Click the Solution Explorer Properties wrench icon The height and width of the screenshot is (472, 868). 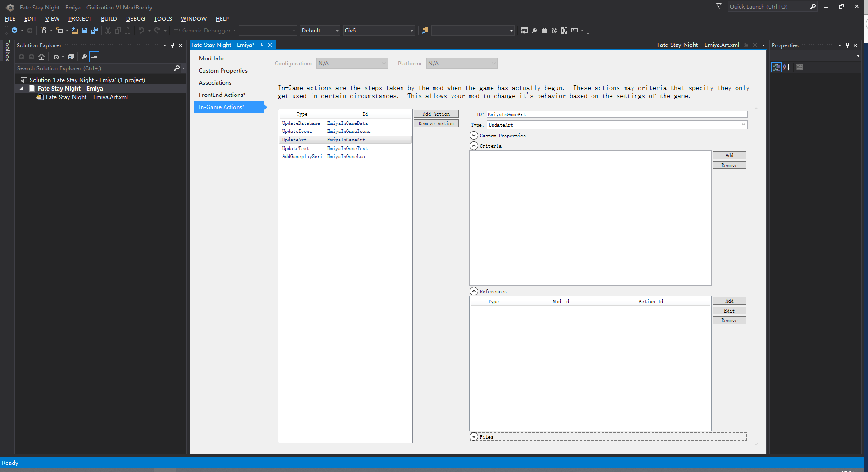click(x=84, y=57)
